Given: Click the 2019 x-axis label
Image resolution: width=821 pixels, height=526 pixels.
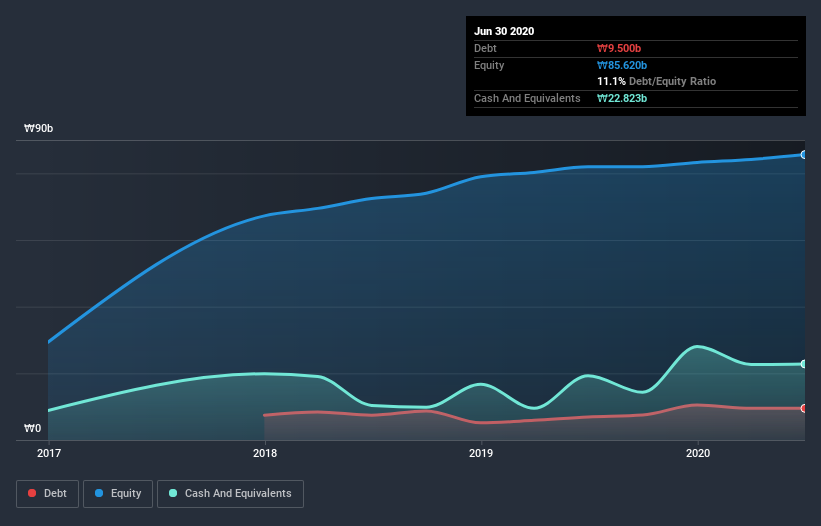Looking at the screenshot, I should pos(481,453).
